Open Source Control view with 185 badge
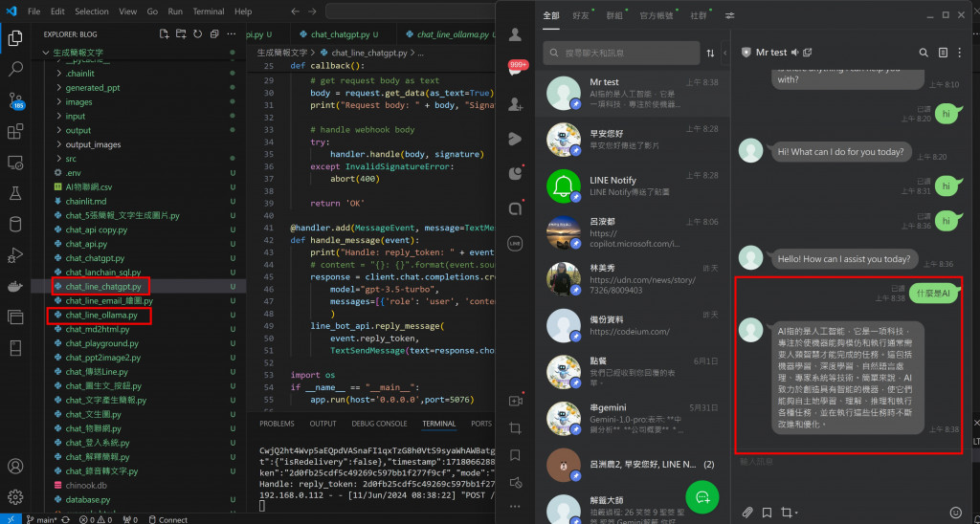Screen dimensions: 980x524 click(x=15, y=100)
